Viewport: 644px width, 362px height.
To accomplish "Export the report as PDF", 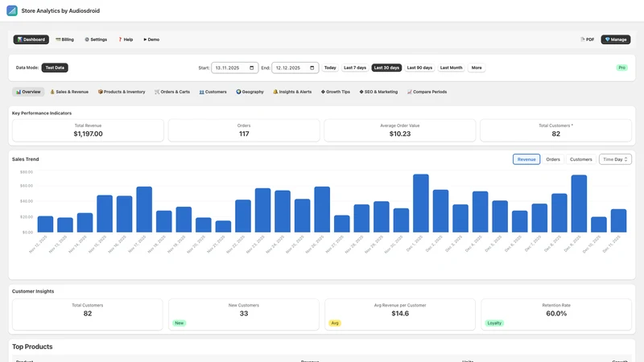I will [588, 39].
